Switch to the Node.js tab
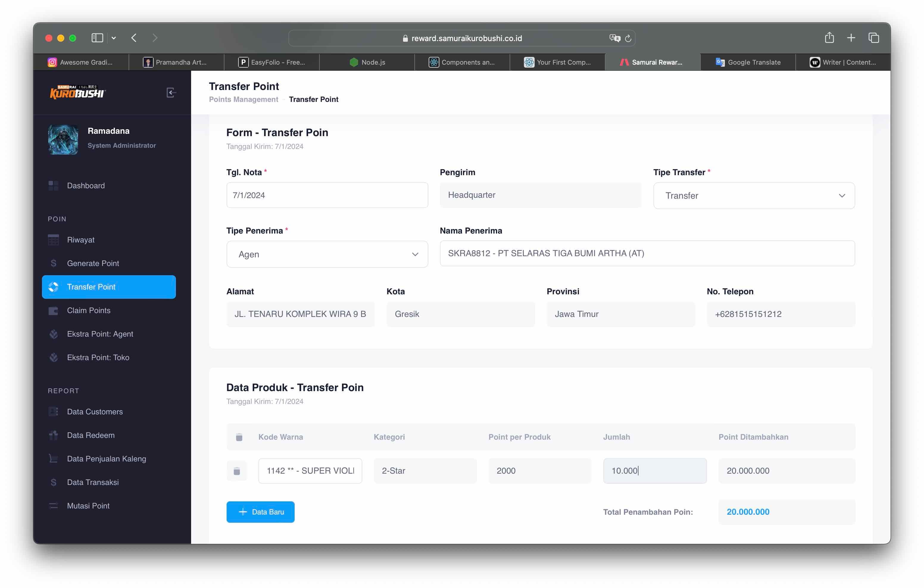This screenshot has height=588, width=924. click(x=367, y=62)
